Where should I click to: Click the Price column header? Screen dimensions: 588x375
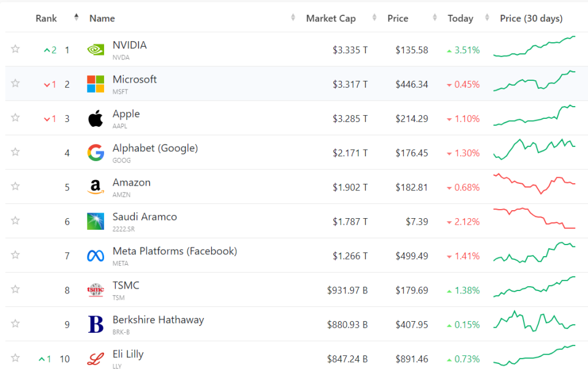coord(398,18)
